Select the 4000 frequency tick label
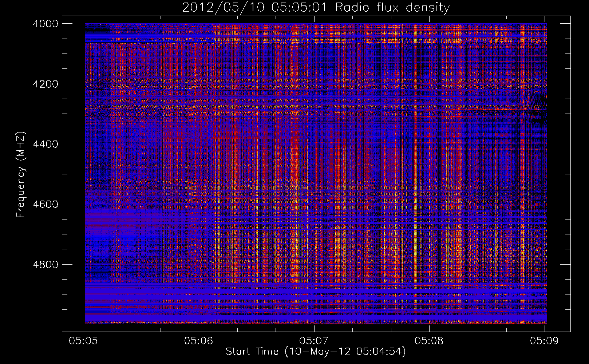 [46, 24]
